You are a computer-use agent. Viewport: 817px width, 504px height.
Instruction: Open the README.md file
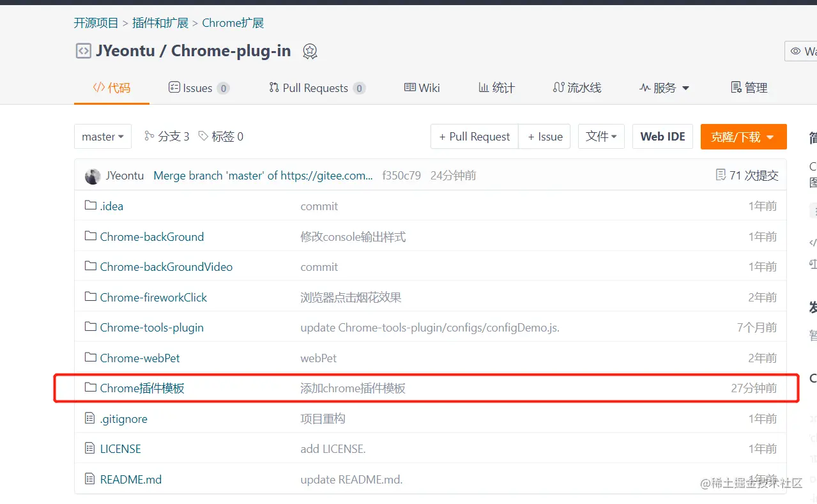tap(131, 480)
